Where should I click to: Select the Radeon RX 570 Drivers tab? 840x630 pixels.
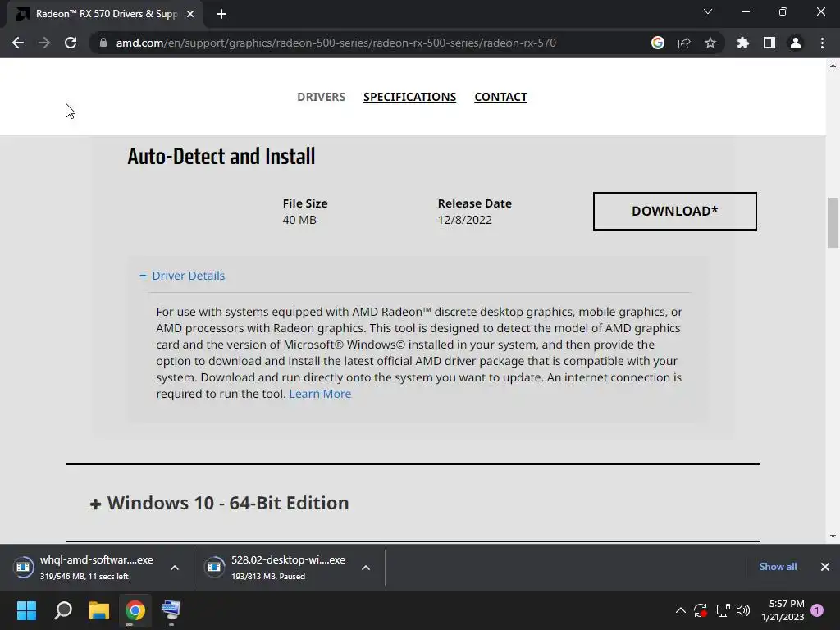click(106, 14)
